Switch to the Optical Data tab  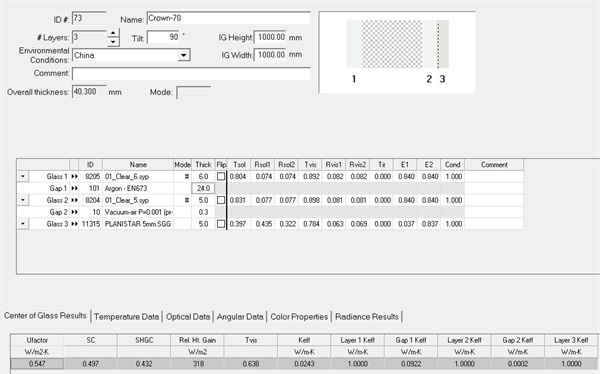188,317
